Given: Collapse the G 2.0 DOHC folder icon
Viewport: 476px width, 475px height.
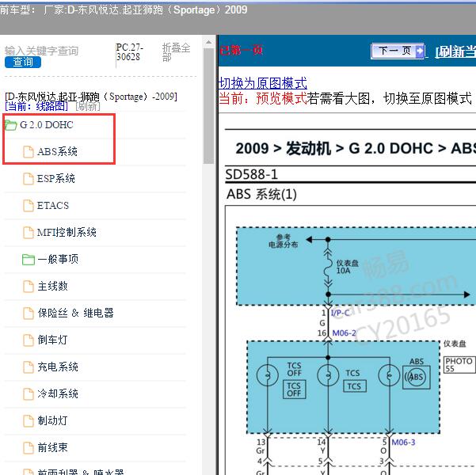Looking at the screenshot, I should click(x=10, y=125).
